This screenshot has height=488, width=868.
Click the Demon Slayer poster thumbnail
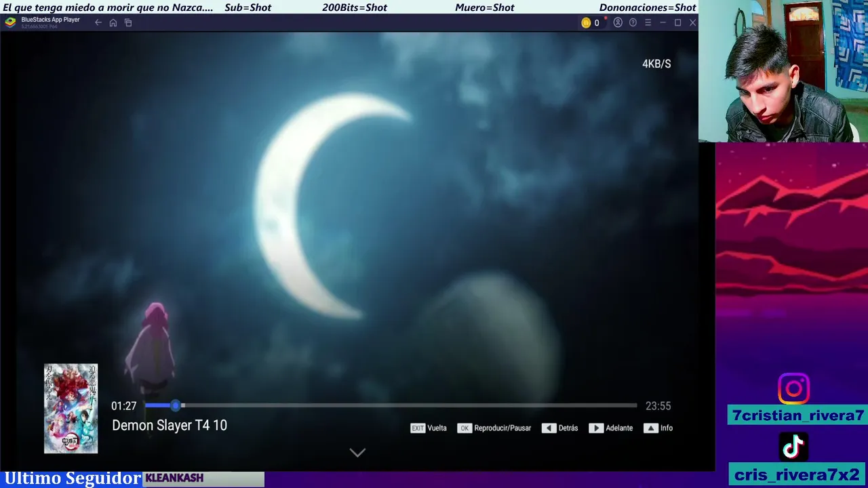(71, 409)
